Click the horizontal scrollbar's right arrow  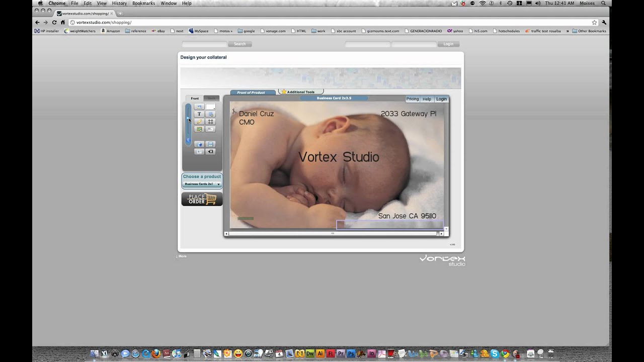(441, 234)
